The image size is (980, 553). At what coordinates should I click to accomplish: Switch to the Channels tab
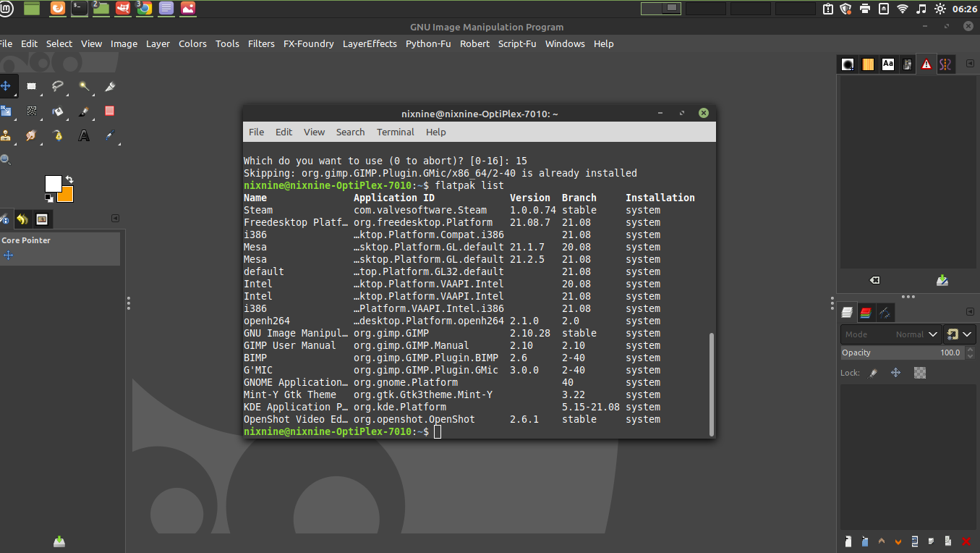pyautogui.click(x=866, y=313)
